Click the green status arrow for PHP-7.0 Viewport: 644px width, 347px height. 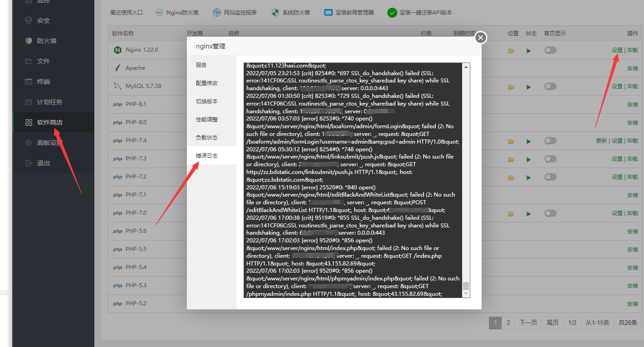click(x=529, y=213)
